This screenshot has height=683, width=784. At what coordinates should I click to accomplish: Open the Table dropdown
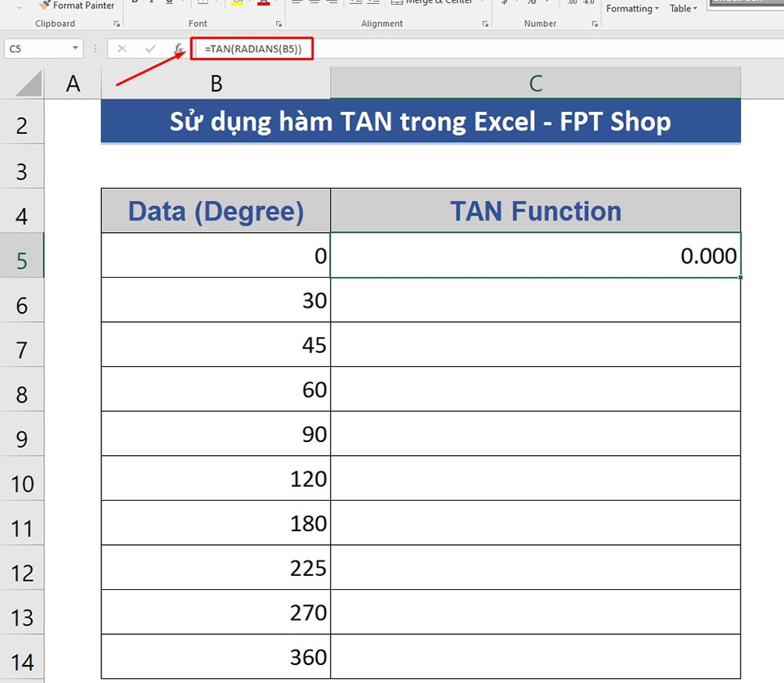coord(684,8)
